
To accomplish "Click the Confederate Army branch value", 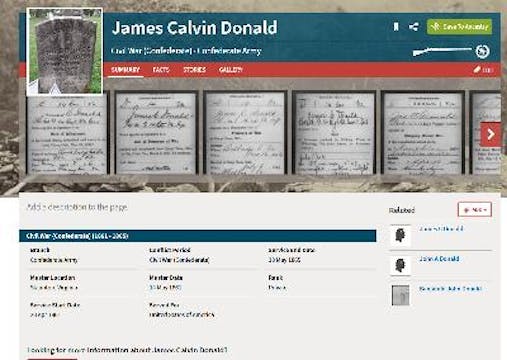I will coord(54,260).
